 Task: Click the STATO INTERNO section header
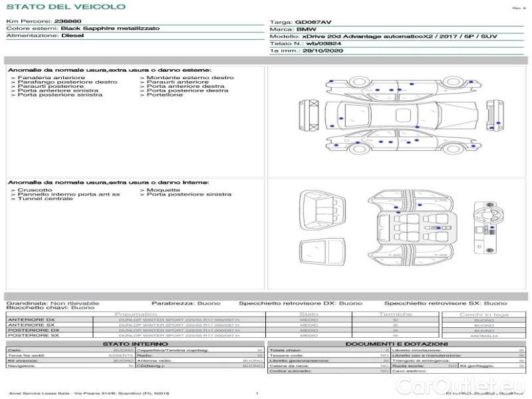[135, 344]
